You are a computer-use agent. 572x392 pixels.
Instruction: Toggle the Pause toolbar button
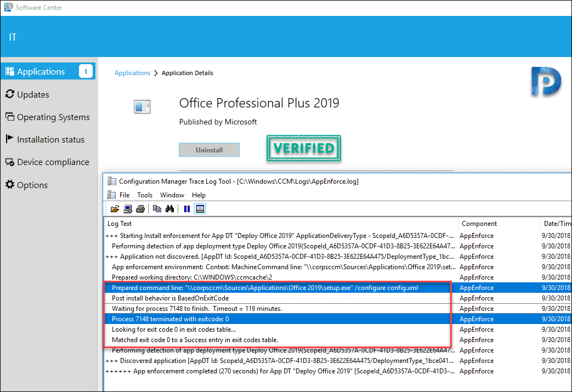coord(187,209)
